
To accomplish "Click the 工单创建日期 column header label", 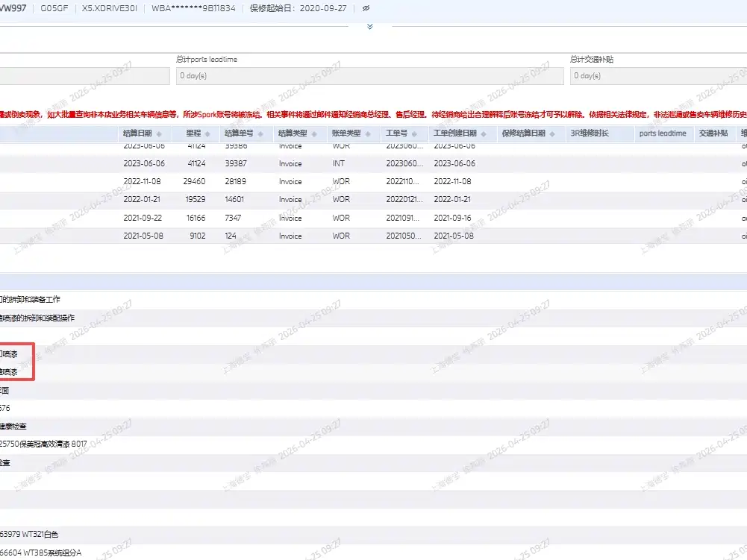I will point(455,133).
